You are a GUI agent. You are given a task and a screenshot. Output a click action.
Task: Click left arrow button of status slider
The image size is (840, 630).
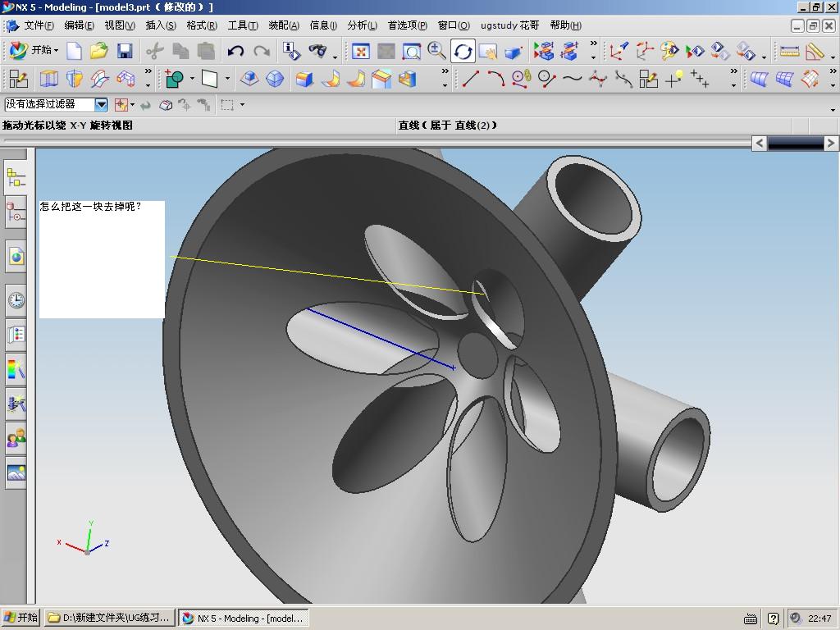(759, 143)
